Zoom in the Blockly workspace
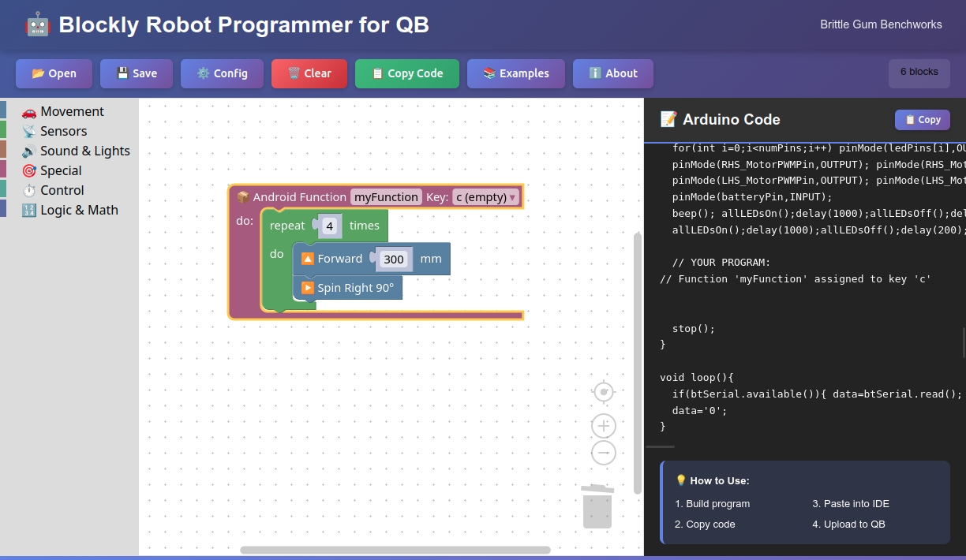 coord(604,426)
